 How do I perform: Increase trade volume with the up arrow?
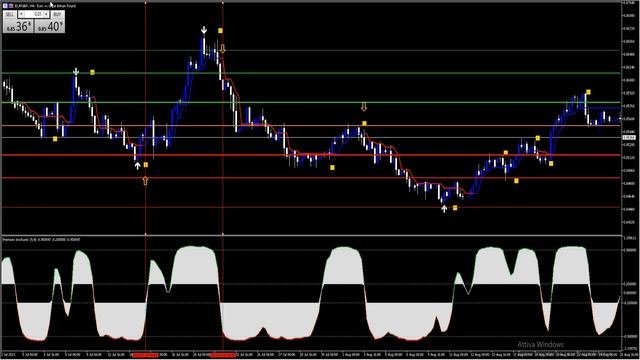pos(46,14)
